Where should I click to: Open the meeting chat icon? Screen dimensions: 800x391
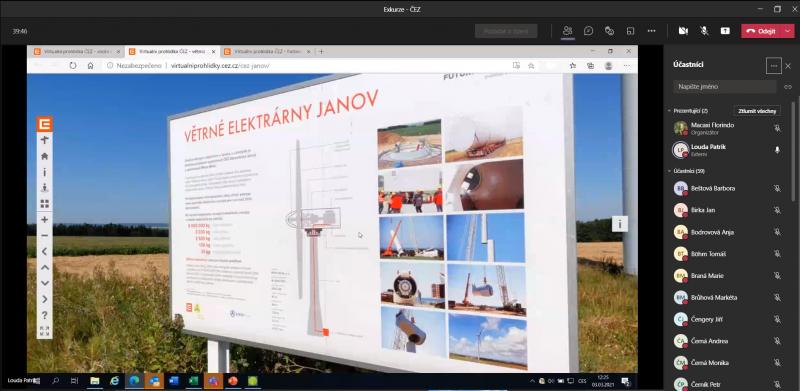588,31
